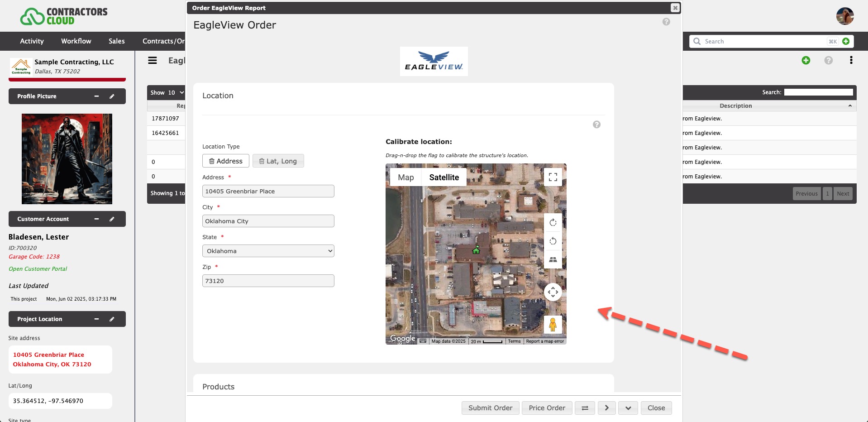The width and height of the screenshot is (868, 422).
Task: Open help icon in Location section
Action: 596,125
